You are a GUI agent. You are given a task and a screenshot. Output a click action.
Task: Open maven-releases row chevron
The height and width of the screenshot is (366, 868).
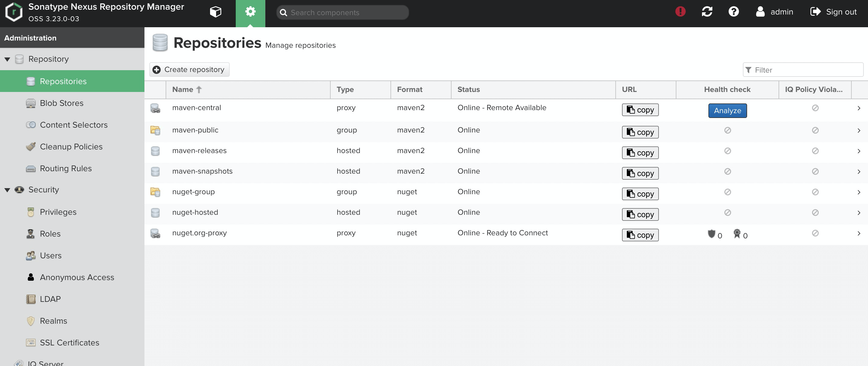[859, 151]
